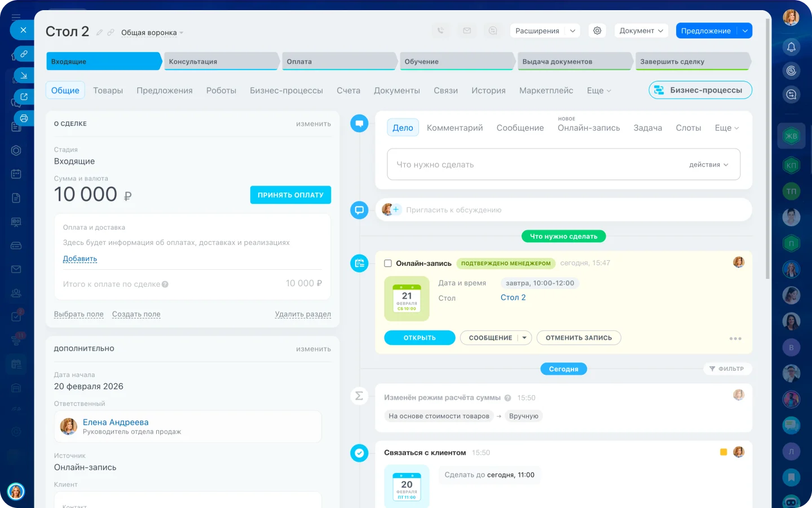Click the pencil edit icon next to Стол 2
Viewport: 812px width, 508px height.
[99, 32]
